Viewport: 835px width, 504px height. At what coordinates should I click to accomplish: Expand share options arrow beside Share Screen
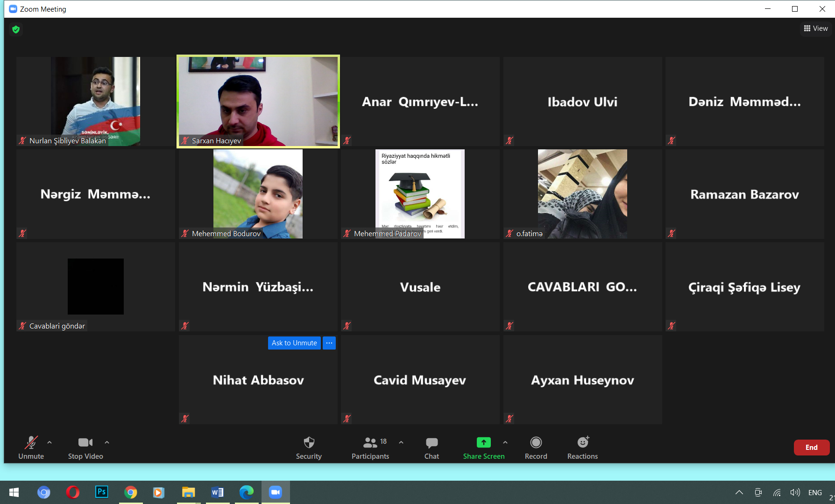coord(505,442)
